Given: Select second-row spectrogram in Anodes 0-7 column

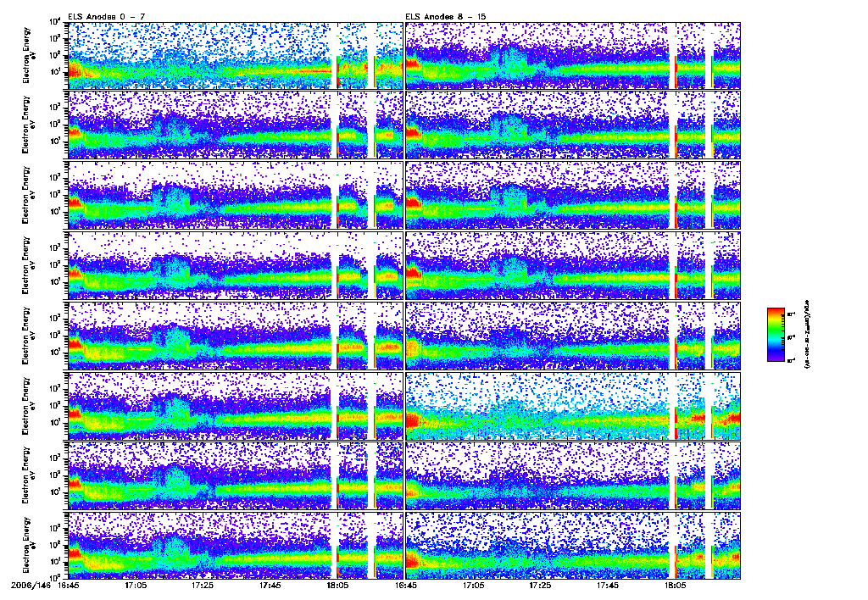Looking at the screenshot, I should click(236, 125).
